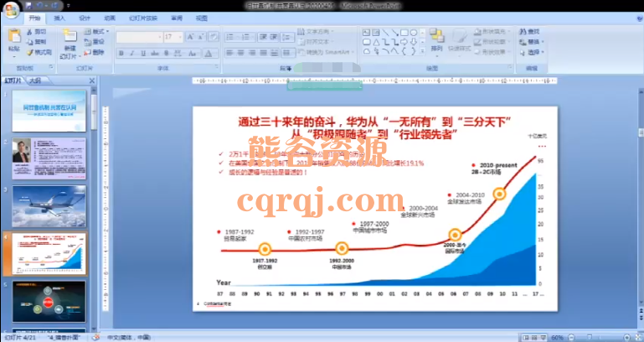
Task: Open 选择 (Select) menu
Action: coord(532,52)
